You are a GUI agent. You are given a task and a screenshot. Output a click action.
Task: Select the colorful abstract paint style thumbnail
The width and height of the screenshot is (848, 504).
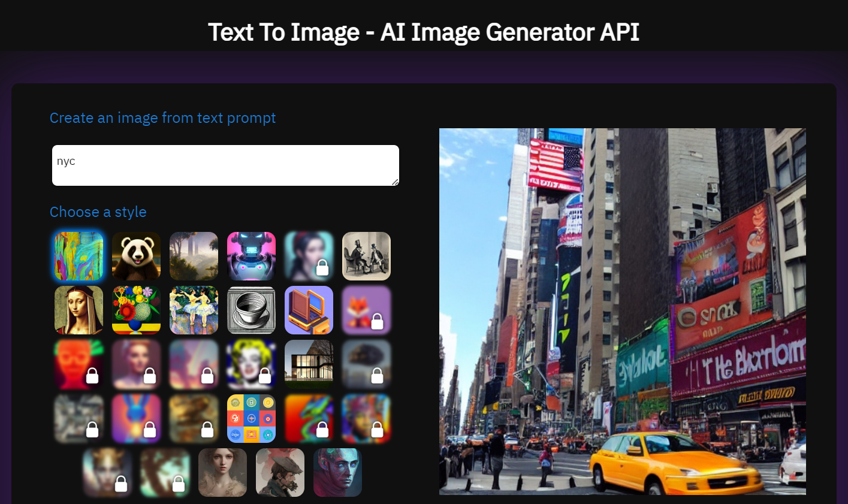point(79,256)
